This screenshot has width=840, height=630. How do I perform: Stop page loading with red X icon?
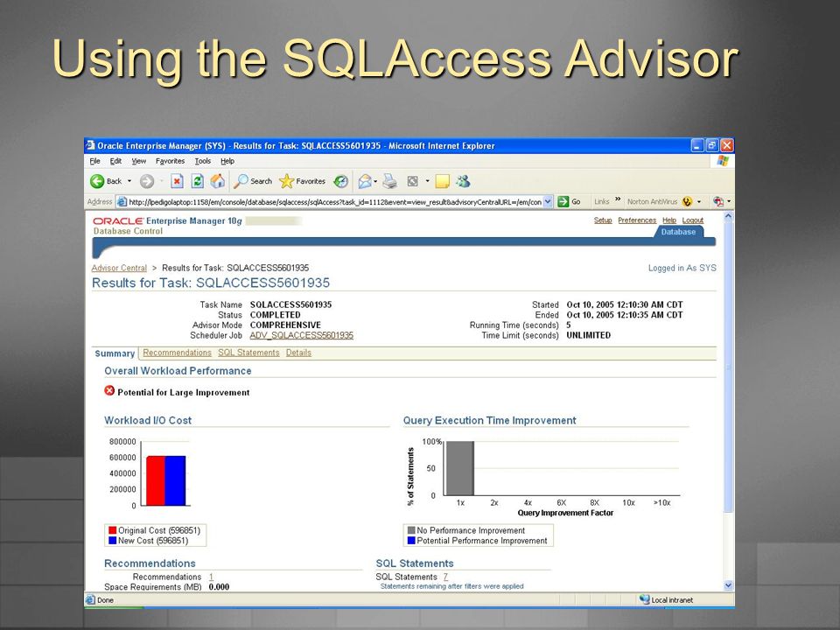point(177,182)
